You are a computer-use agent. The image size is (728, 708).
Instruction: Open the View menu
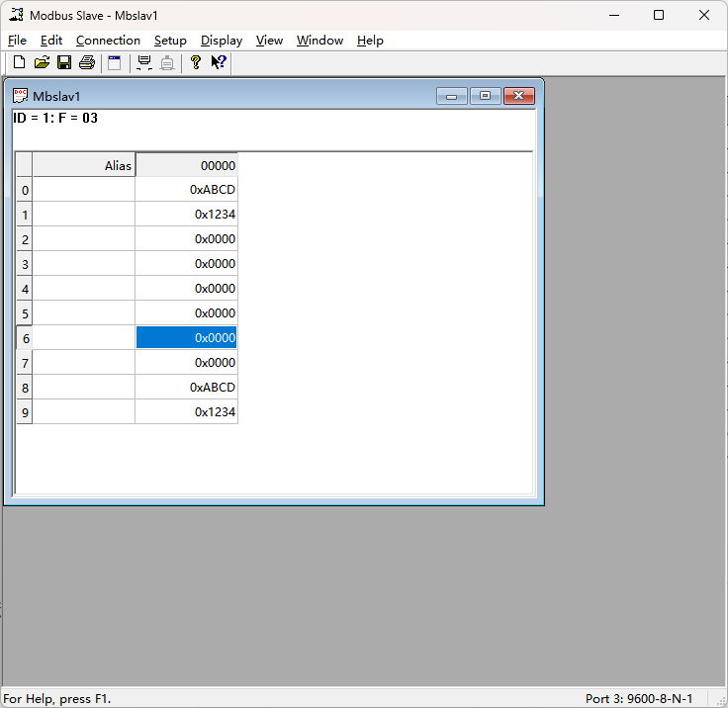(269, 41)
